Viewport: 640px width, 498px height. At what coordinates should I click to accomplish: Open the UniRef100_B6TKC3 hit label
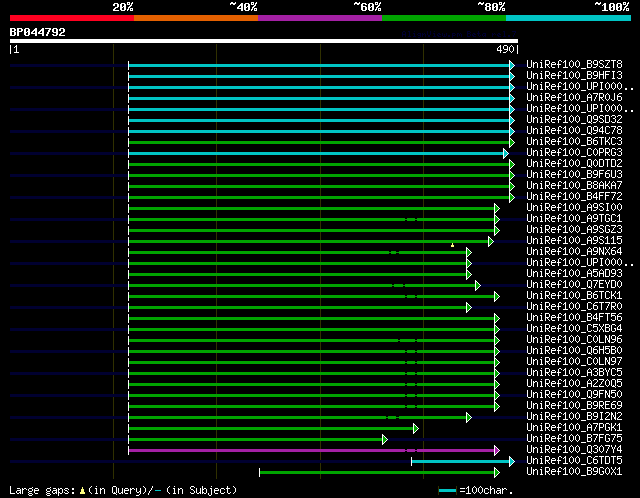[574, 142]
